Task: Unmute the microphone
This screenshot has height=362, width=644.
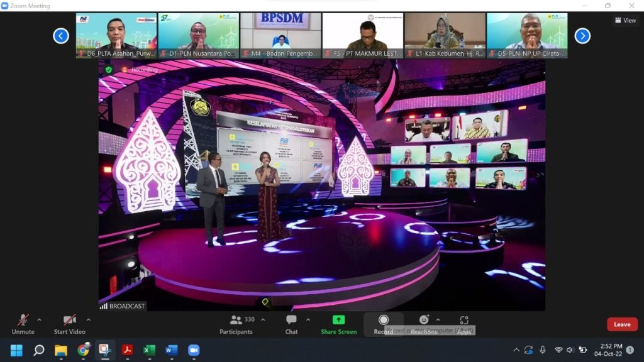Action: [23, 323]
